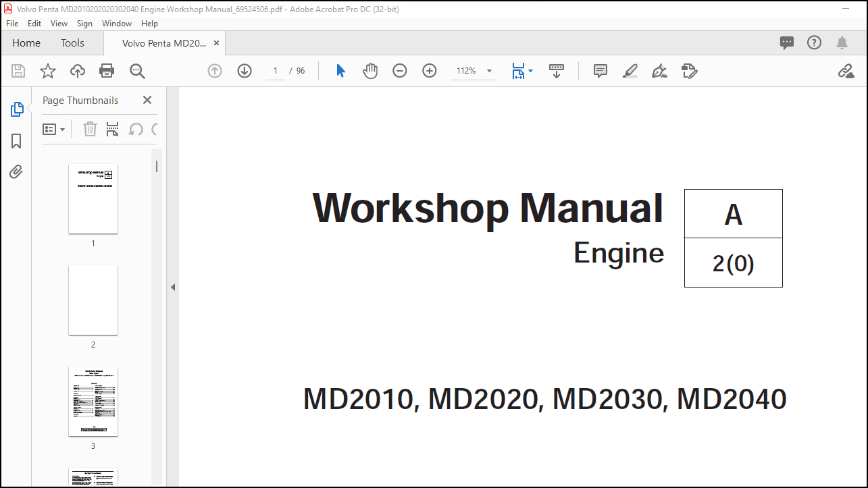Toggle Page Thumbnails sidebar icon

pos(17,109)
